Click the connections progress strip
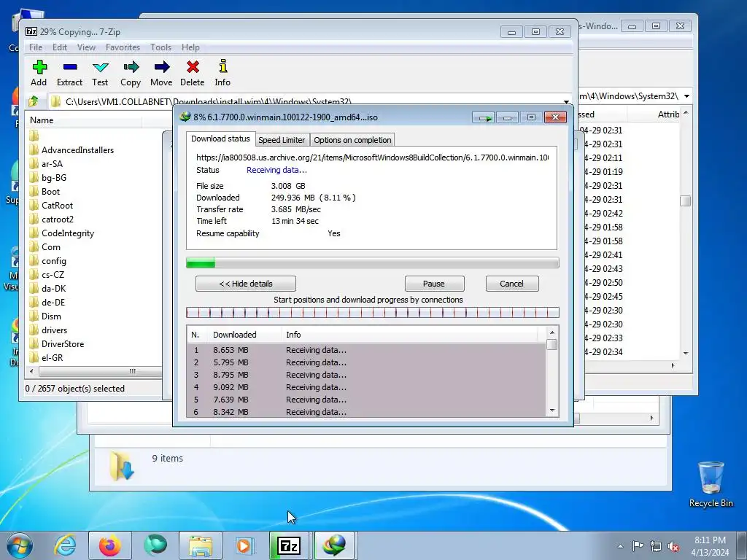This screenshot has height=560, width=747. pos(373,312)
